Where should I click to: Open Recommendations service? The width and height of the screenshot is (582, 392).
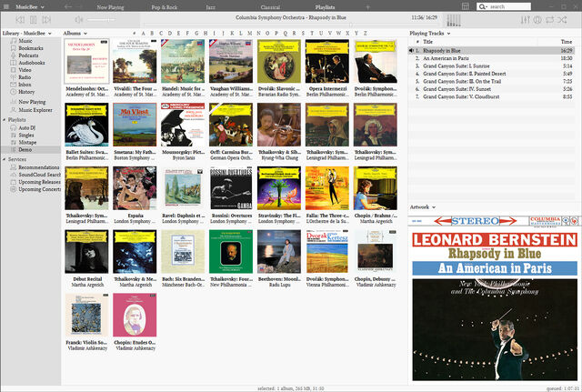[38, 167]
